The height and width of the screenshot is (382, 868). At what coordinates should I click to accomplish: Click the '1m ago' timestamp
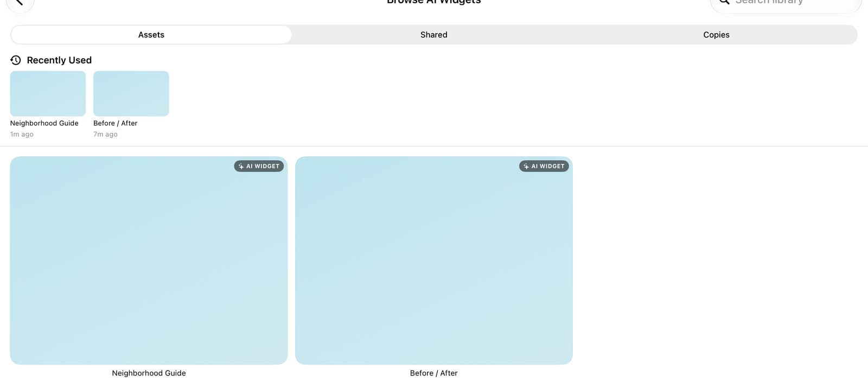[x=22, y=135]
